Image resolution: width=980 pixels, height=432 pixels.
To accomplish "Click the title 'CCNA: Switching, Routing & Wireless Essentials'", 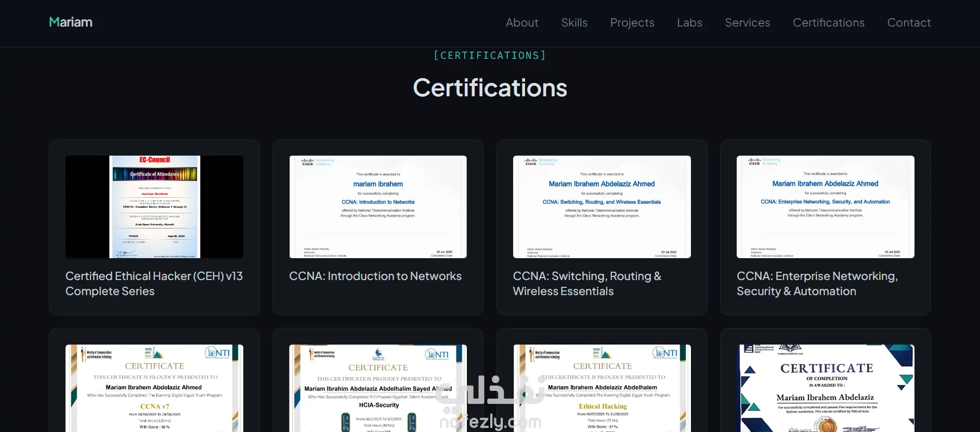I will (587, 284).
